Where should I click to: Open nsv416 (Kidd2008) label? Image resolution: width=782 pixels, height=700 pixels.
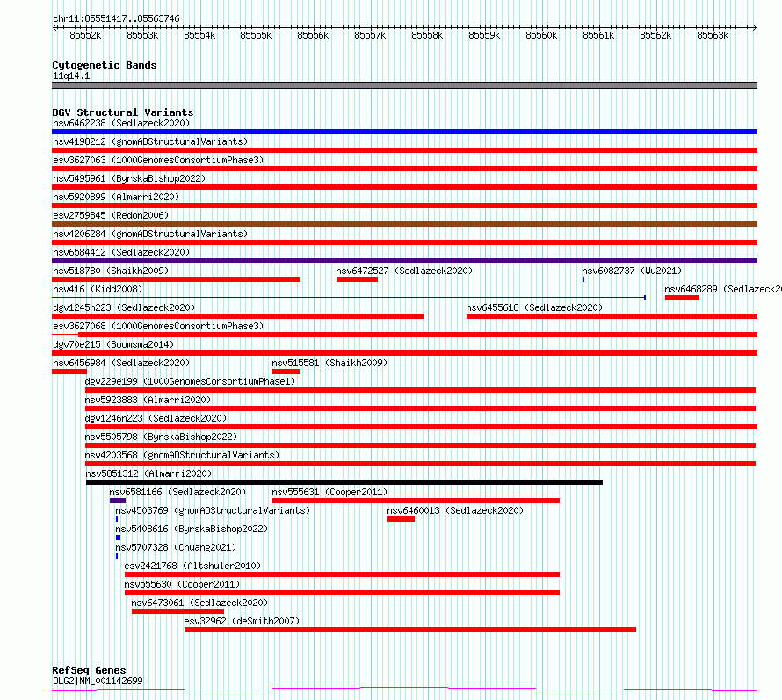pos(98,289)
